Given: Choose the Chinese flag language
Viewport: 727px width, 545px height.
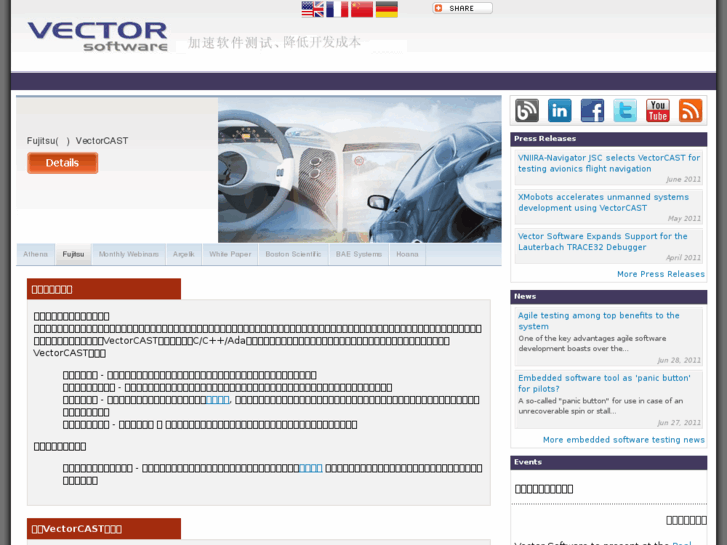Looking at the screenshot, I should click(362, 9).
